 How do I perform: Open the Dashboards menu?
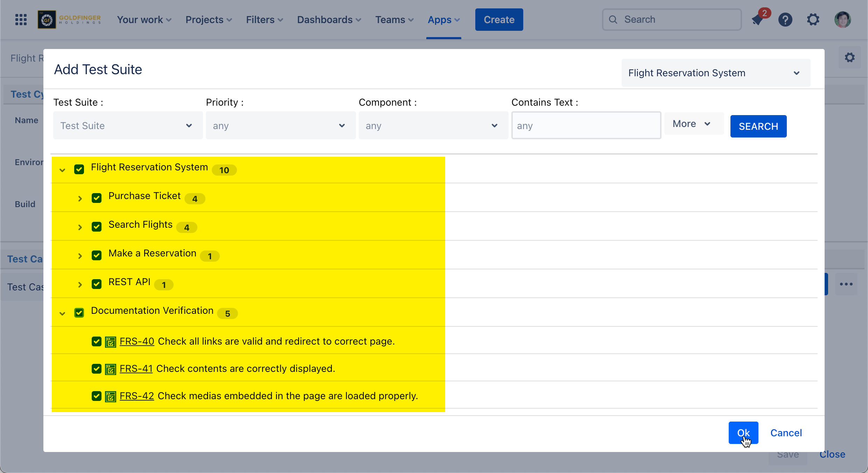329,20
